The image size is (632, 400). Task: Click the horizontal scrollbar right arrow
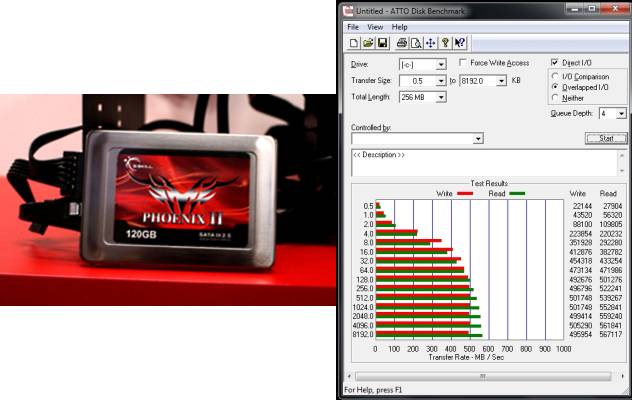623,376
